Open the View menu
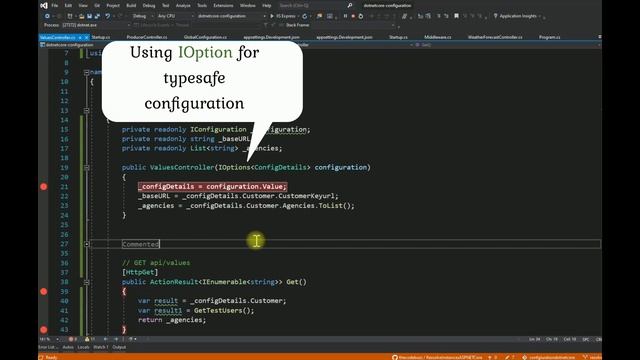Viewport: 640px width, 360px height. pyautogui.click(x=83, y=5)
